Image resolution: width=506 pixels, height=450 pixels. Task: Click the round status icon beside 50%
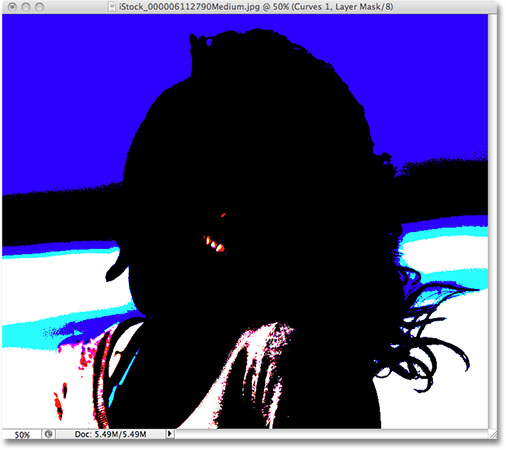[x=49, y=434]
